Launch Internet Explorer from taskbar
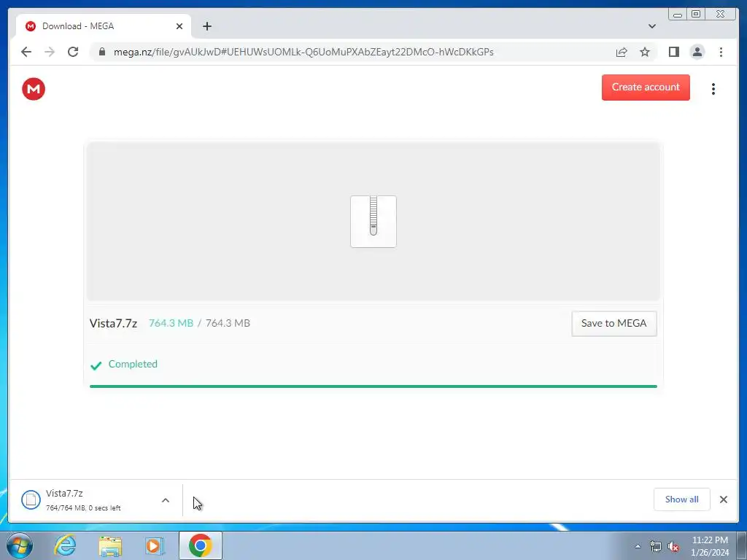 (65, 545)
